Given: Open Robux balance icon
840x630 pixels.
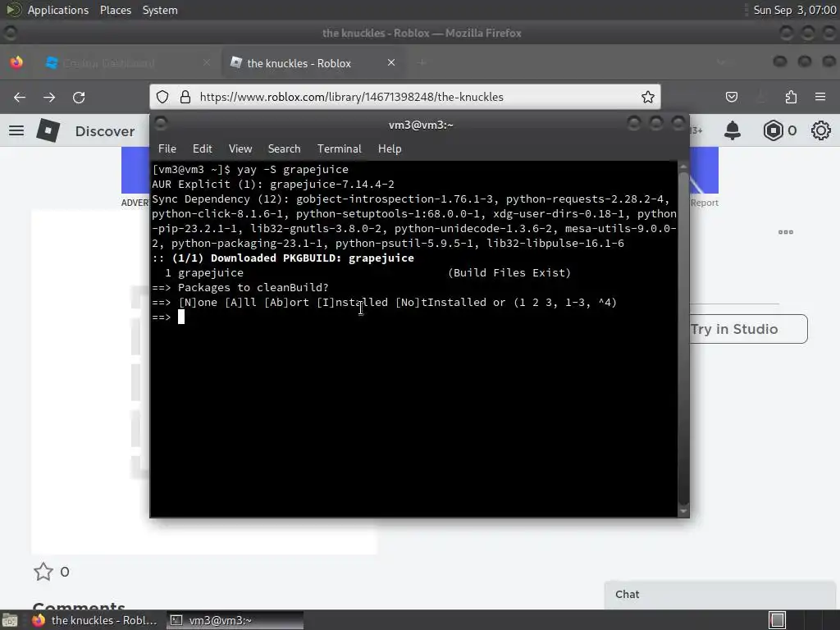Looking at the screenshot, I should [x=774, y=130].
